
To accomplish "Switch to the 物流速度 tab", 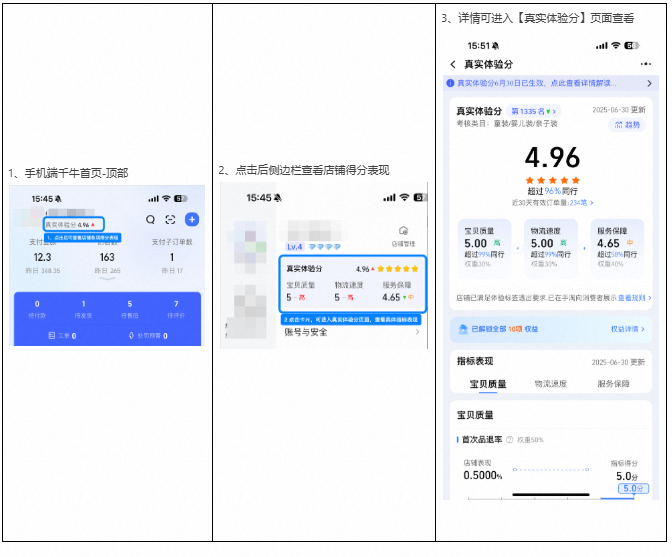I will click(551, 384).
